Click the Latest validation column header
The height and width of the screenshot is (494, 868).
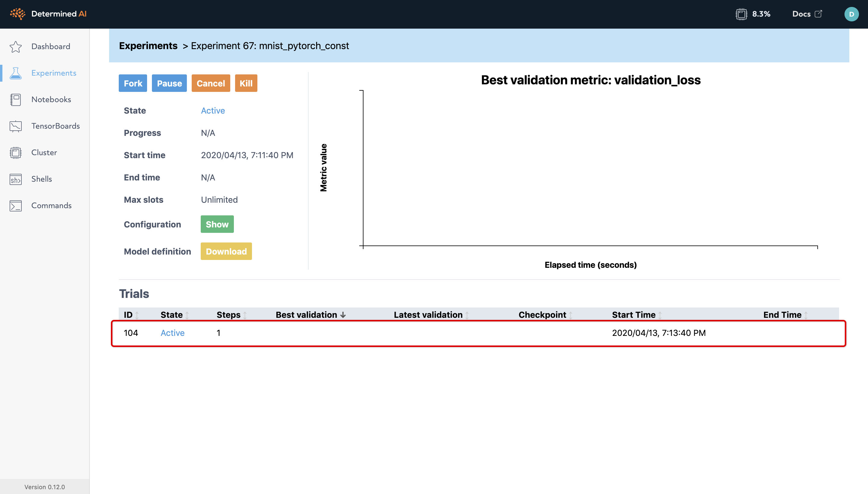[428, 315]
